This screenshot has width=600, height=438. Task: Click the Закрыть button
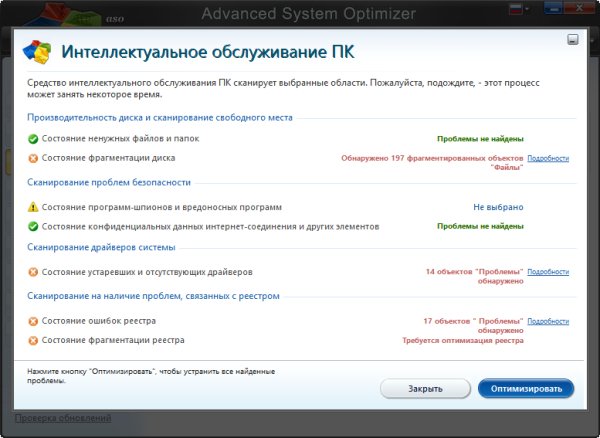425,389
